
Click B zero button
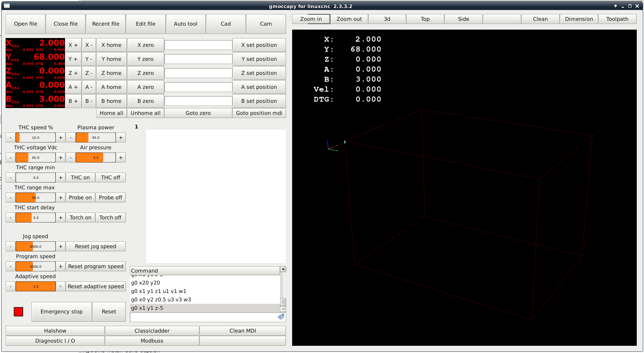[145, 101]
